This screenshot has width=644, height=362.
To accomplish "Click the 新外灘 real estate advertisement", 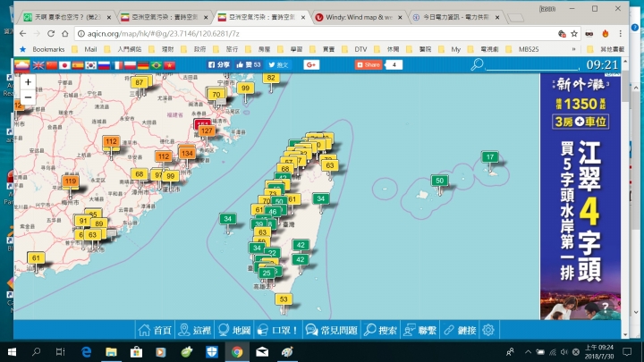I will pos(580,196).
